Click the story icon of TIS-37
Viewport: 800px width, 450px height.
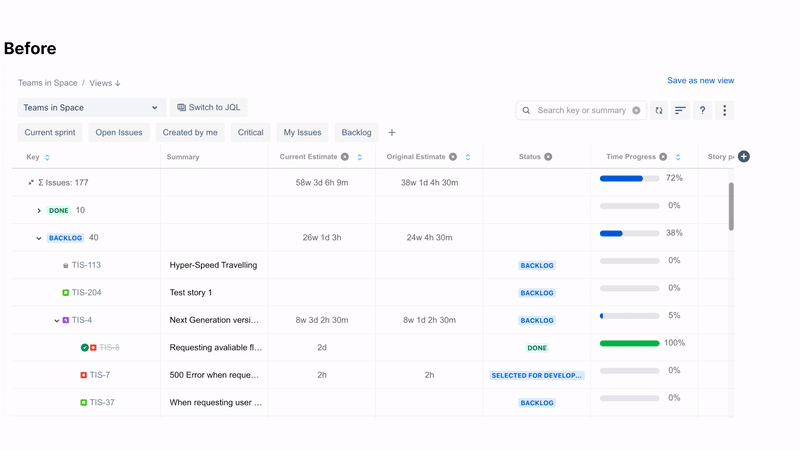84,403
